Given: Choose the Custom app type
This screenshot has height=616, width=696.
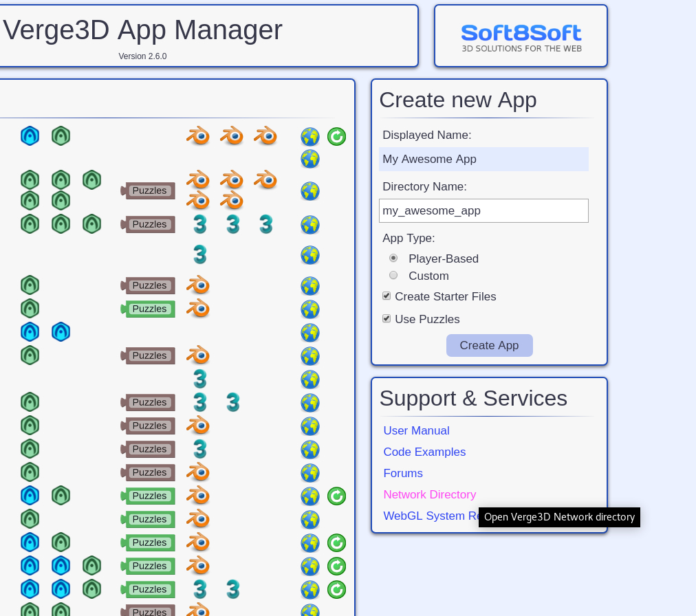Looking at the screenshot, I should [x=393, y=275].
